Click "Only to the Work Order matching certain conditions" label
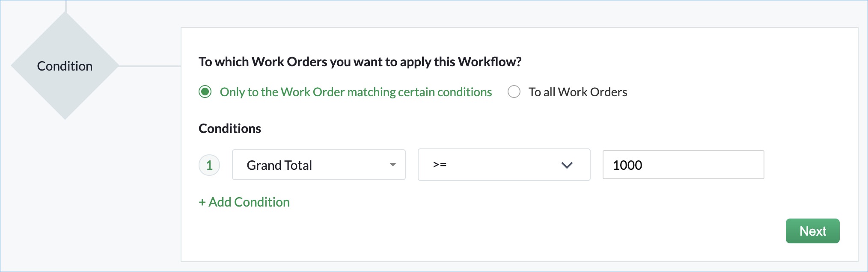Screen dimensions: 868x272 click(x=356, y=92)
